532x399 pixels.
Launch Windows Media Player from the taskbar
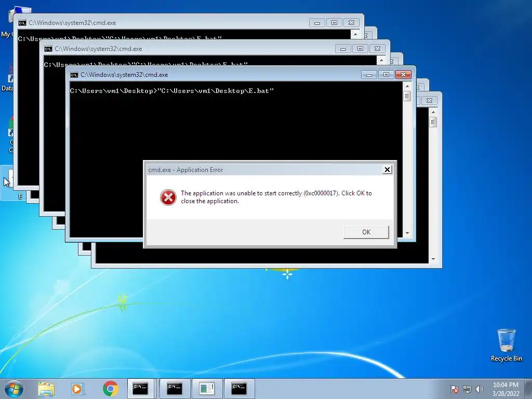(x=77, y=389)
